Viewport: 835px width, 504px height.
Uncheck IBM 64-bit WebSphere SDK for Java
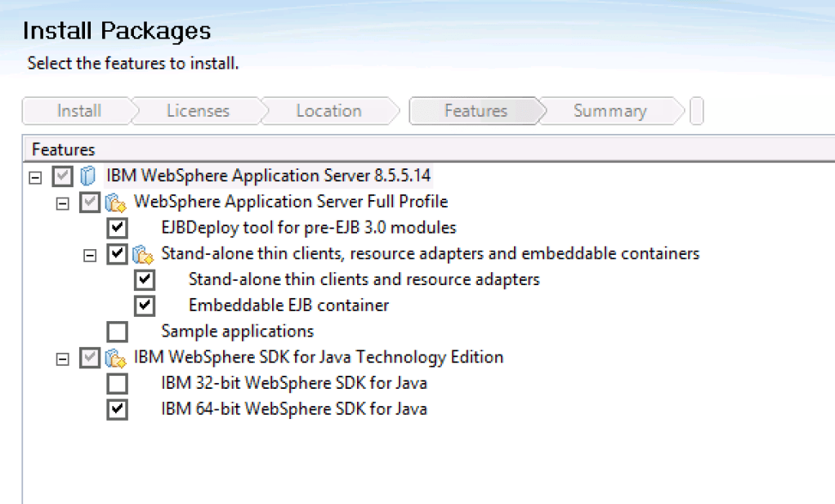point(118,409)
